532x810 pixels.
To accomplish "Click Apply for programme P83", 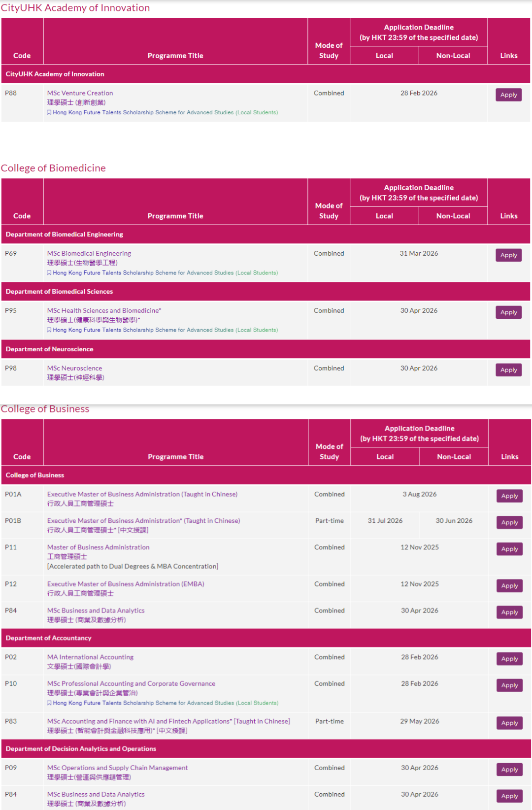I will (x=509, y=723).
